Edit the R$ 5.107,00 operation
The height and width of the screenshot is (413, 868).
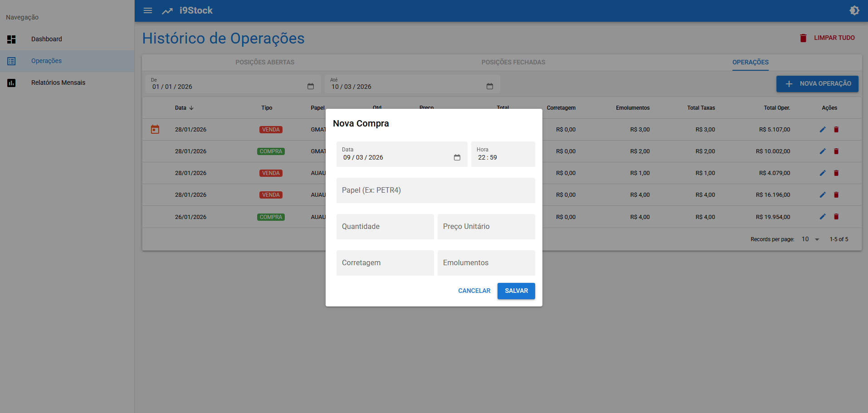(823, 130)
